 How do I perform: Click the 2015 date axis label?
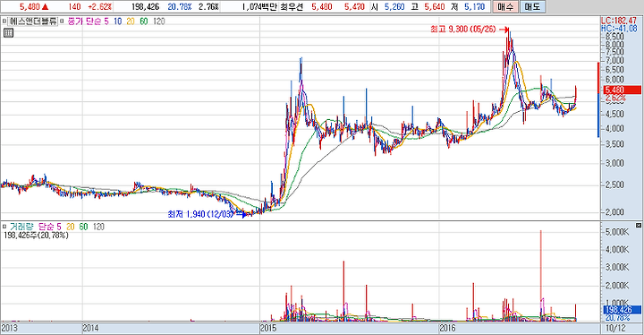tap(267, 328)
